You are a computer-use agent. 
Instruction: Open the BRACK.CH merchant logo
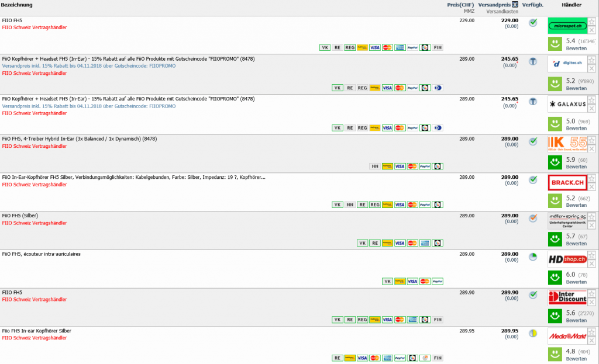pos(567,182)
